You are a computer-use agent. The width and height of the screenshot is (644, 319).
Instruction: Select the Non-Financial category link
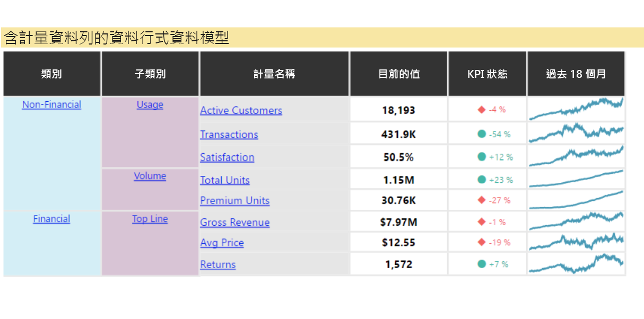tap(51, 105)
